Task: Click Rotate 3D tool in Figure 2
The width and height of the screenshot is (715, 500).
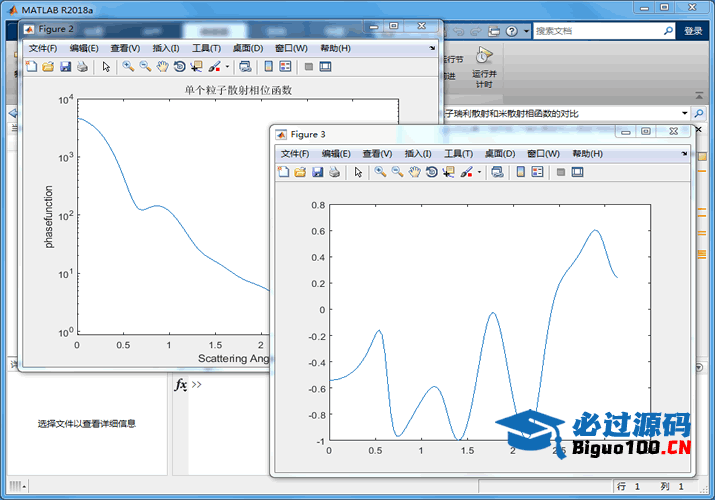Action: pos(179,67)
